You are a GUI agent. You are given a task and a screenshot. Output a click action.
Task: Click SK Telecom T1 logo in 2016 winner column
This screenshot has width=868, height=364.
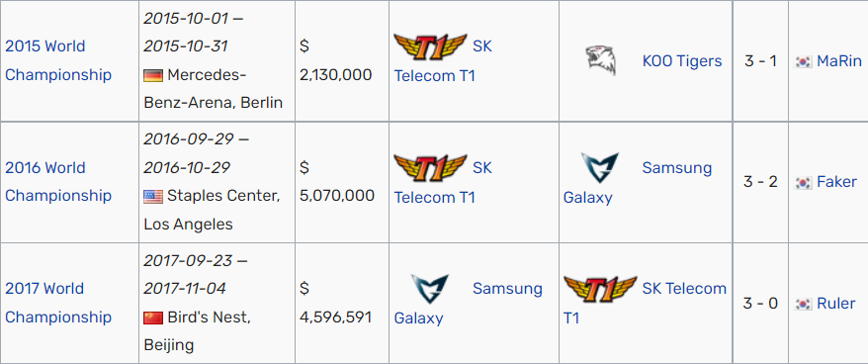point(430,168)
